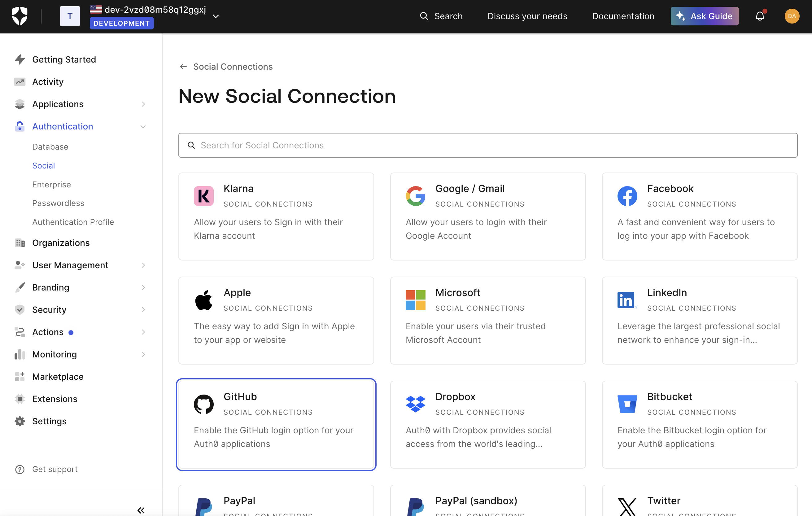
Task: Click the development environment dropdown
Action: pyautogui.click(x=216, y=16)
